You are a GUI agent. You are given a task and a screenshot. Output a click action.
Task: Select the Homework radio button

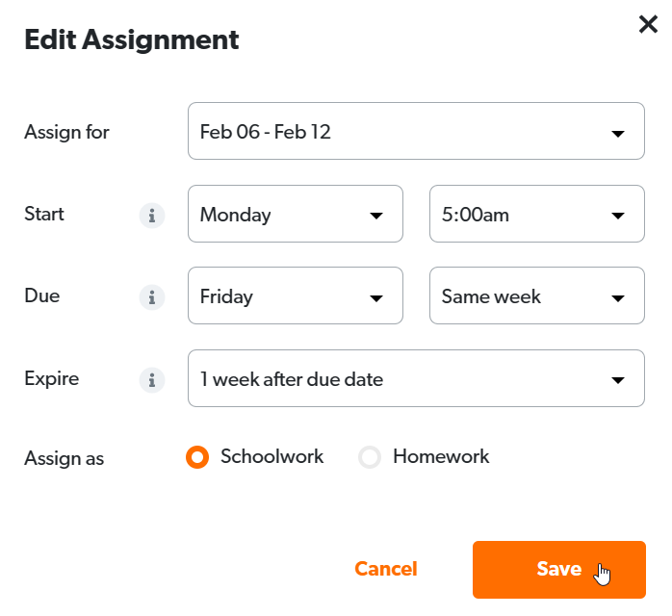pos(370,457)
